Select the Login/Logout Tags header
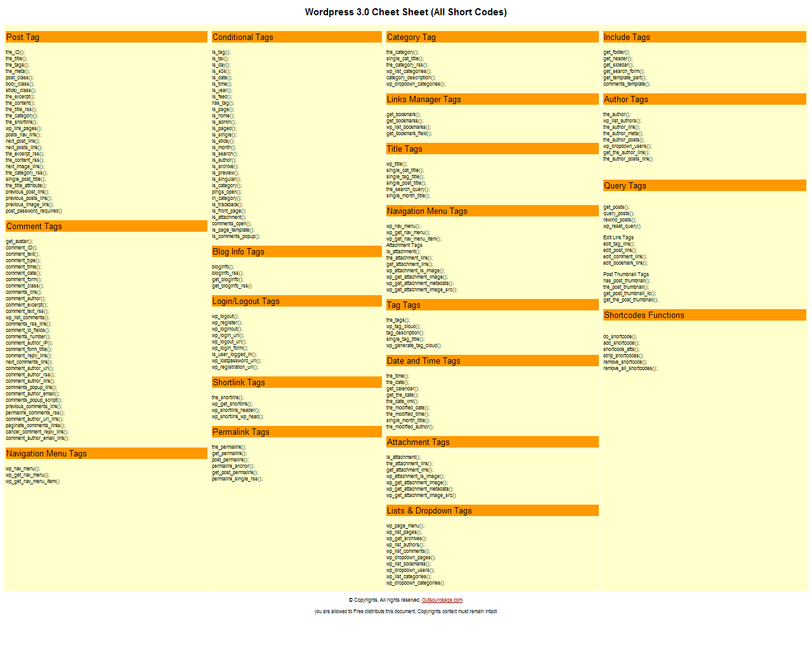Image resolution: width=812 pixels, height=650 pixels. 296,301
